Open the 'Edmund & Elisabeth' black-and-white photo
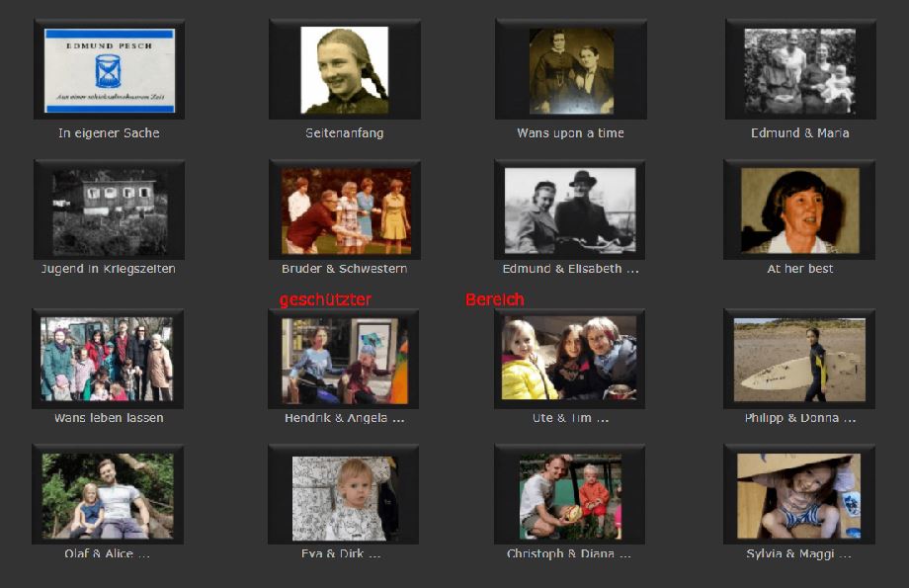Image resolution: width=909 pixels, height=588 pixels. tap(570, 210)
